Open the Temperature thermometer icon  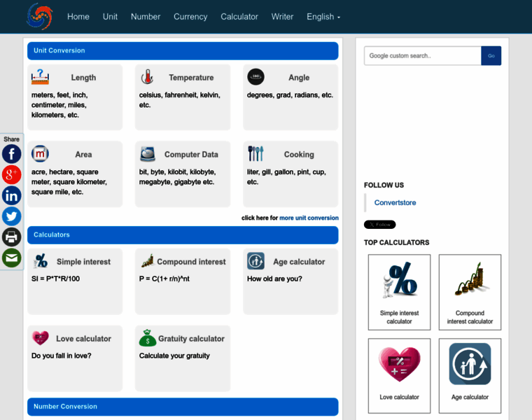[x=147, y=77]
